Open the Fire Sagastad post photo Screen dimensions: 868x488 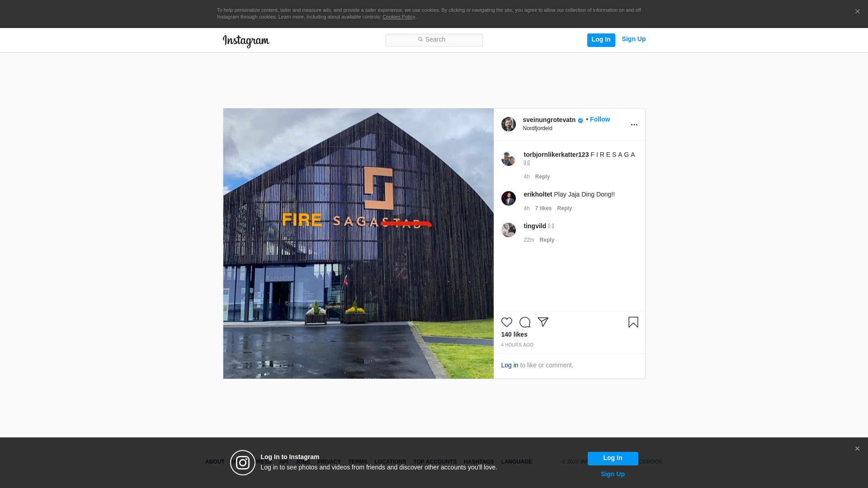pos(358,244)
